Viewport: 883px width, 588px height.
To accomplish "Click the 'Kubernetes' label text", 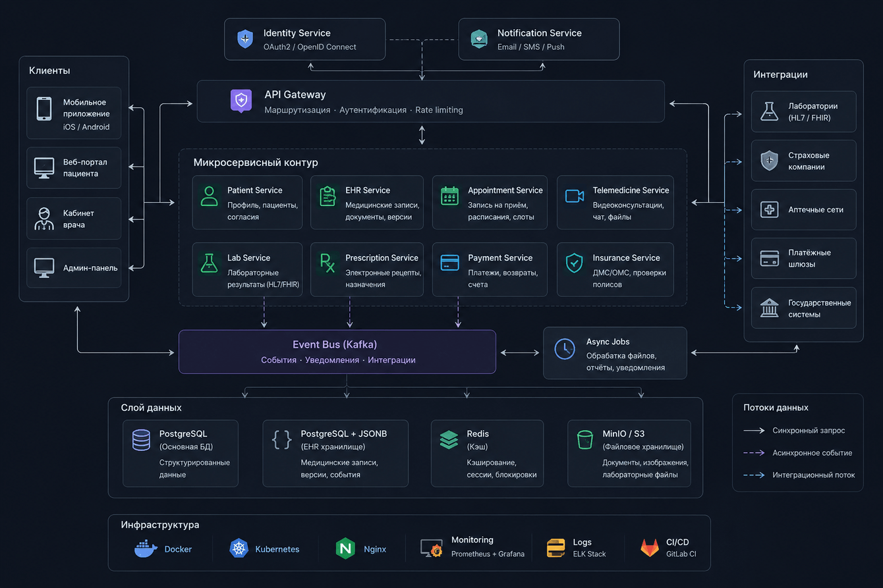I will (x=277, y=549).
